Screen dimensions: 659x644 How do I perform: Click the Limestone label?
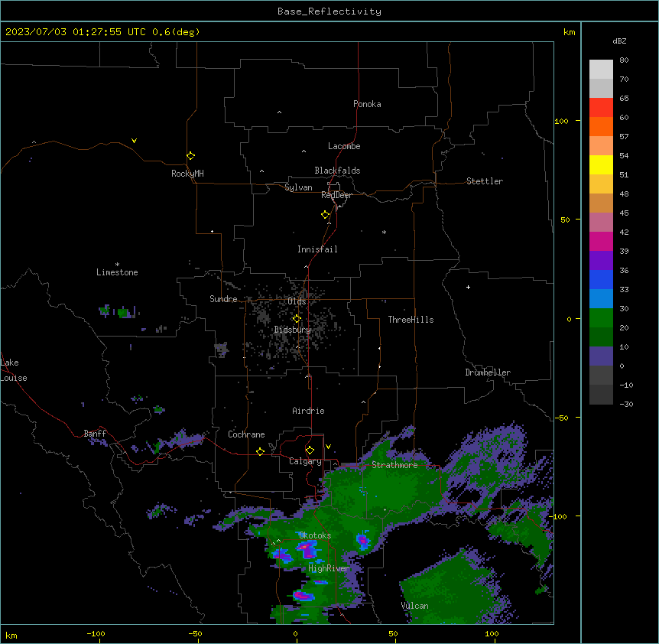117,272
